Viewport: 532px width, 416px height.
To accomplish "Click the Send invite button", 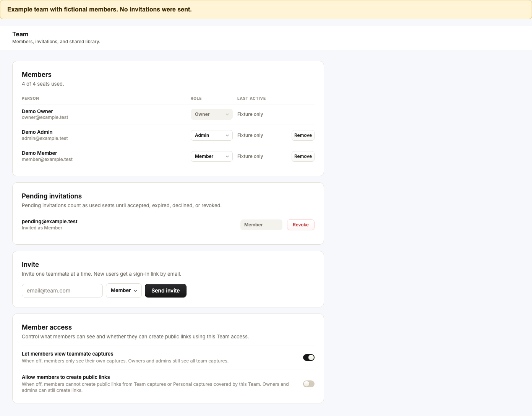I will (x=165, y=291).
